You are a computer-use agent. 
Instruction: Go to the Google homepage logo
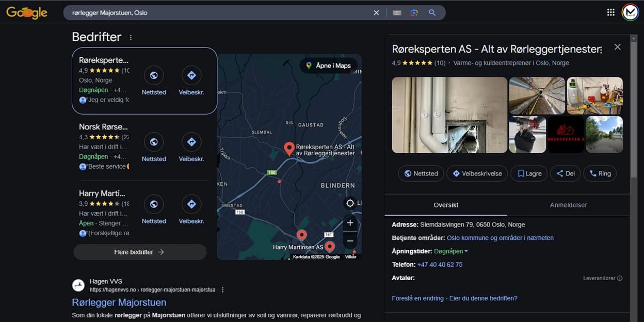coord(27,13)
